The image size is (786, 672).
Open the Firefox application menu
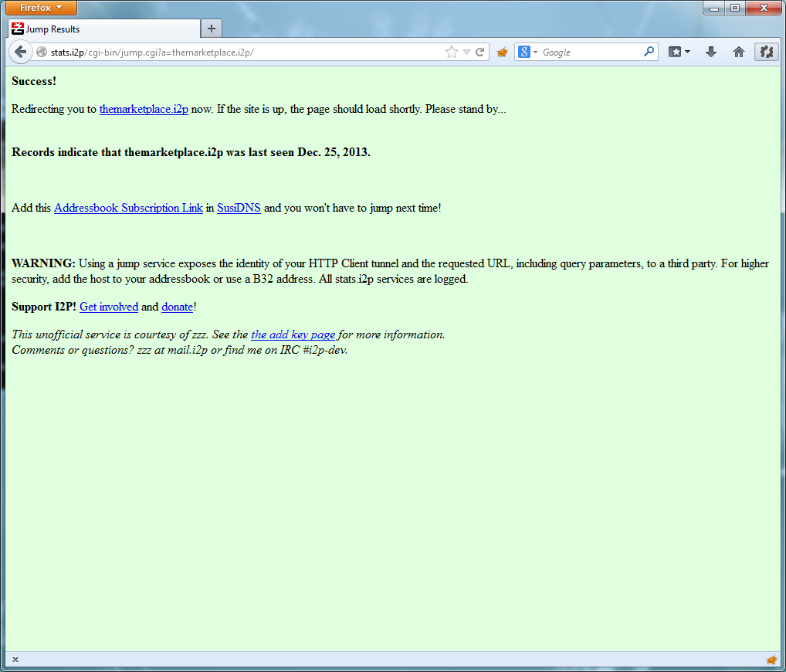[40, 8]
